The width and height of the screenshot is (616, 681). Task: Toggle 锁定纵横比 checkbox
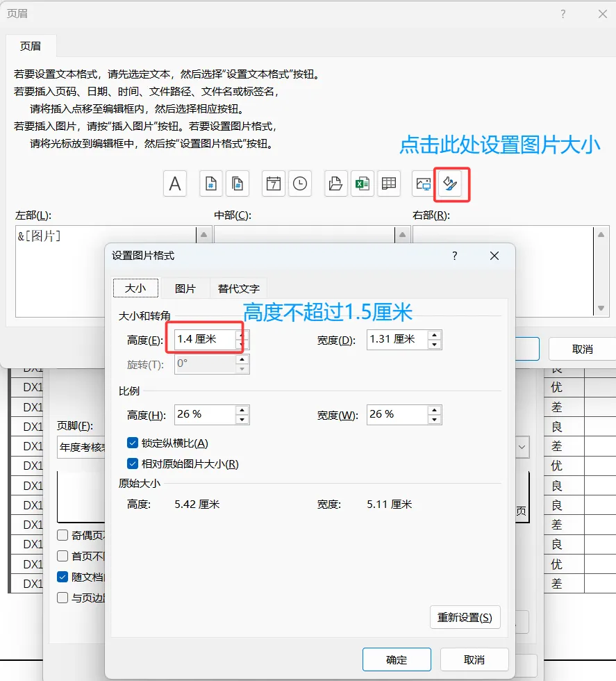tap(133, 443)
